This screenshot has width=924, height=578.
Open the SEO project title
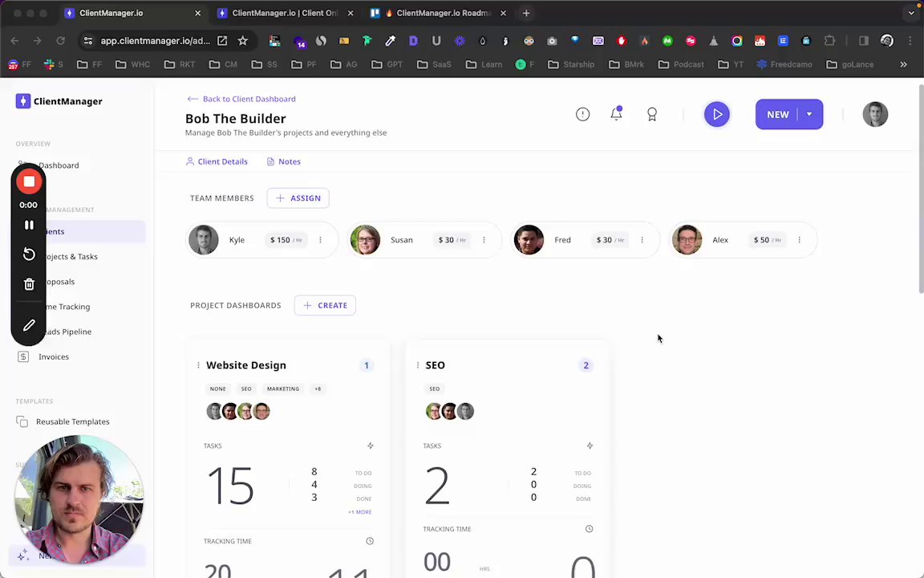click(x=436, y=366)
